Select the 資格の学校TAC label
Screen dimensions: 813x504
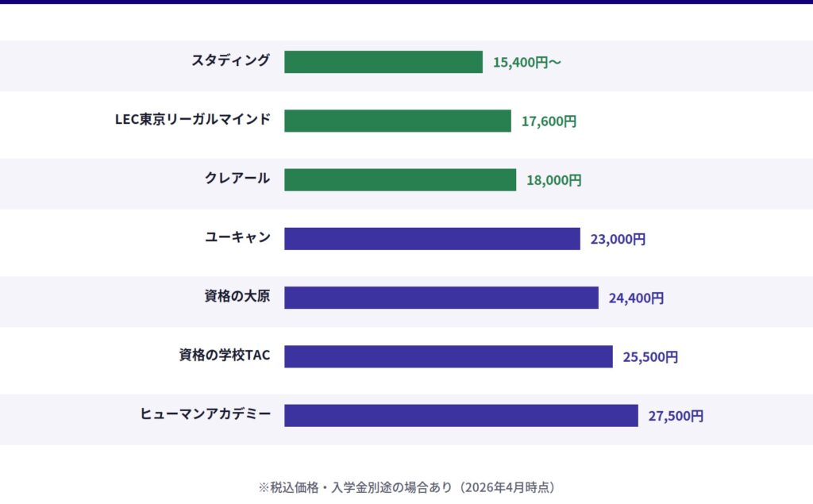225,356
